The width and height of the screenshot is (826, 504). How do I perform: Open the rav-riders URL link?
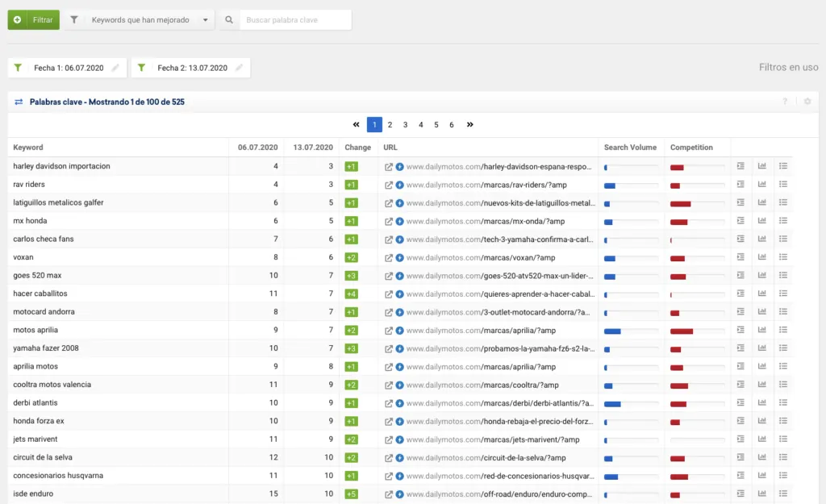486,185
